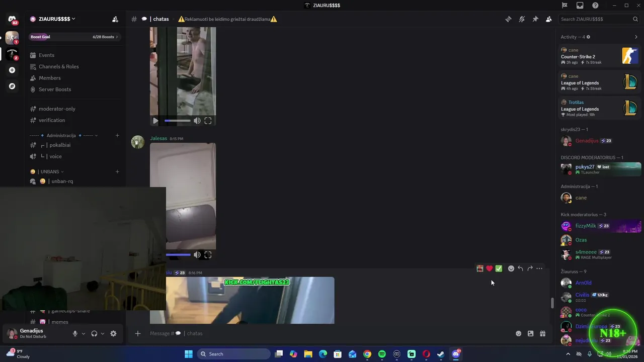Image resolution: width=644 pixels, height=362 pixels.
Task: Open user settings gear icon
Action: 113,333
